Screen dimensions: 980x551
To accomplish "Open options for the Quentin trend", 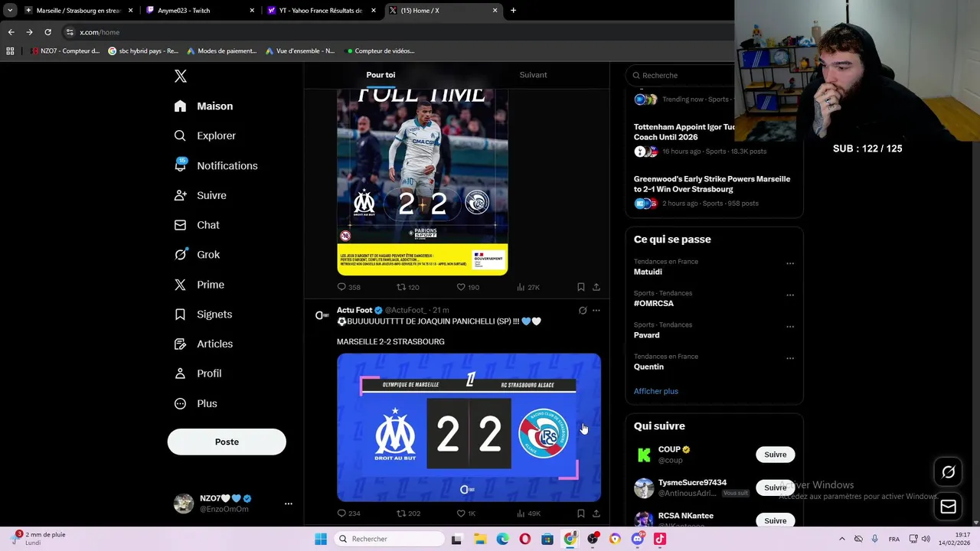I will point(790,358).
